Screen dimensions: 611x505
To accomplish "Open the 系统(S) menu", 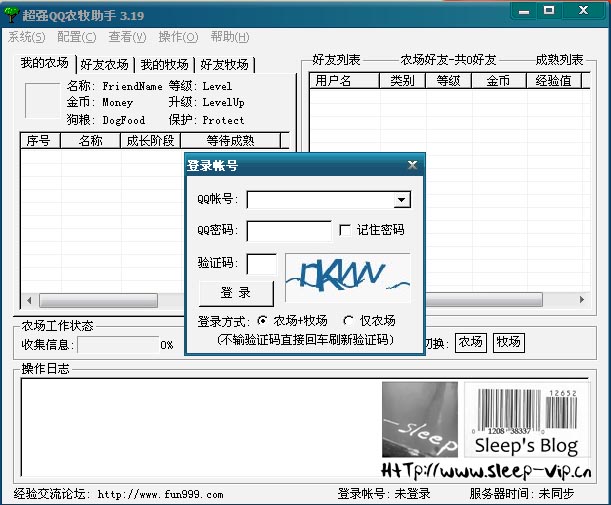I will pos(26,37).
